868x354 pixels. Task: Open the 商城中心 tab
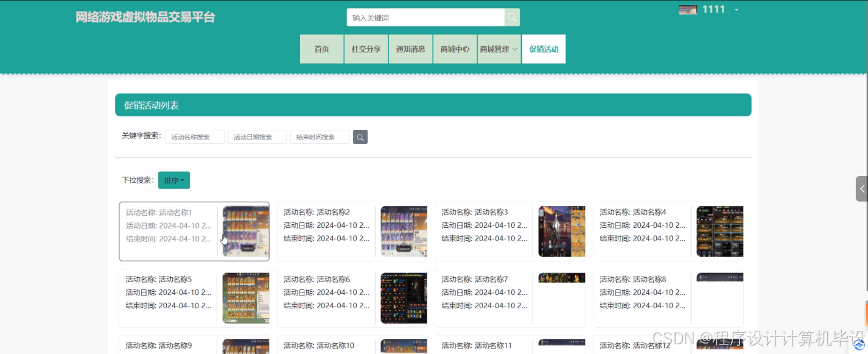point(455,49)
